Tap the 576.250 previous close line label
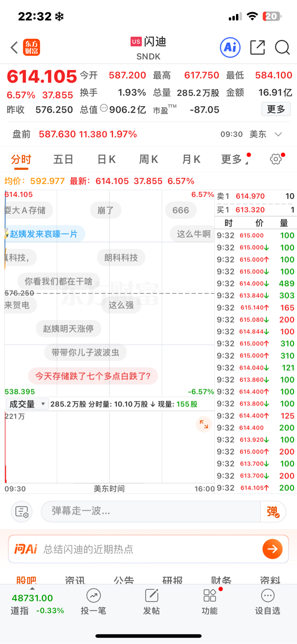The image size is (297, 644). click(x=19, y=293)
